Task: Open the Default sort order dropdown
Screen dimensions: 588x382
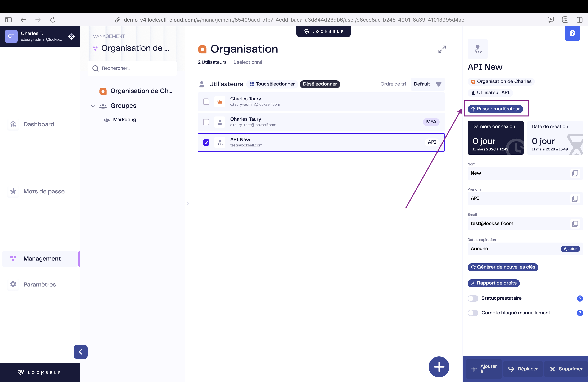Action: [x=428, y=84]
